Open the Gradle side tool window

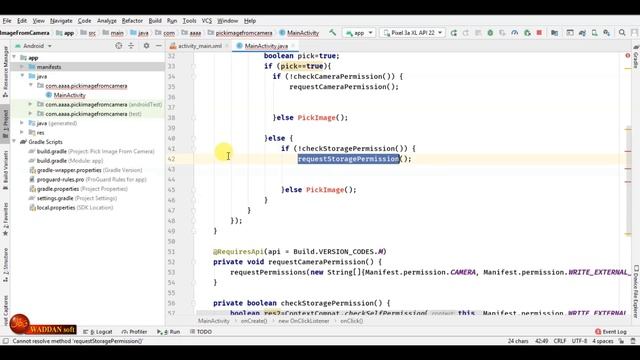coord(636,57)
